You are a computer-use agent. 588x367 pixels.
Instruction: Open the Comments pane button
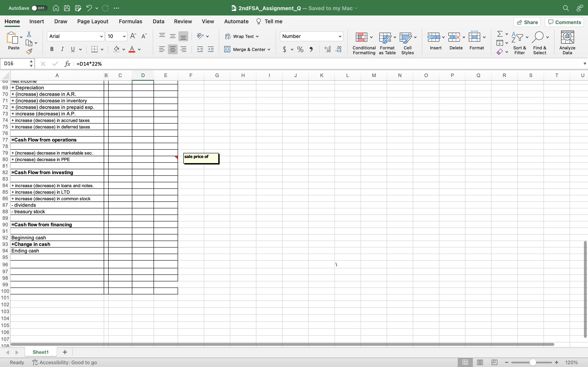pyautogui.click(x=565, y=22)
